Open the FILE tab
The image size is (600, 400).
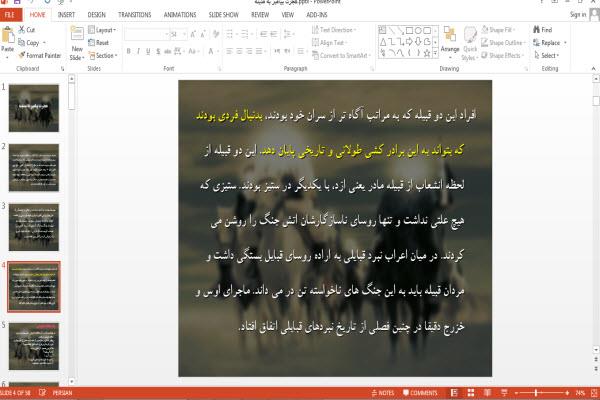point(10,15)
